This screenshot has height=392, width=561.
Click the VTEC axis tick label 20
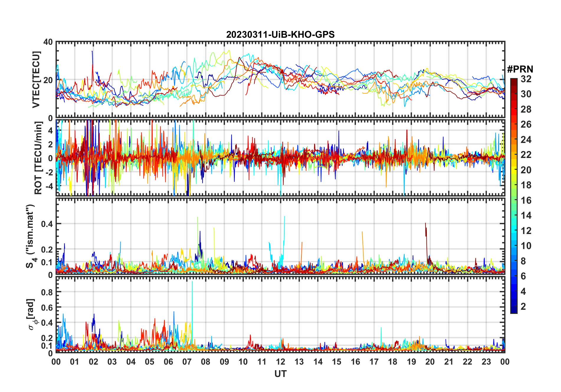click(48, 80)
